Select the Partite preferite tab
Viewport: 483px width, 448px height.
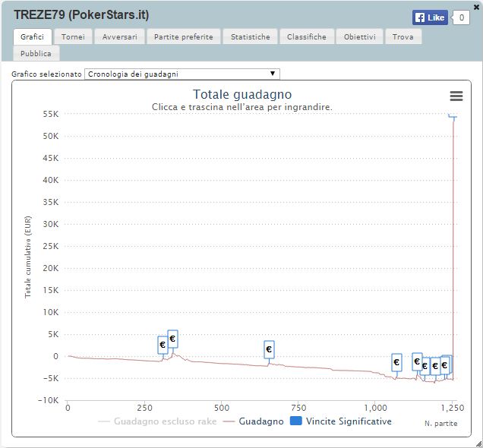click(184, 37)
